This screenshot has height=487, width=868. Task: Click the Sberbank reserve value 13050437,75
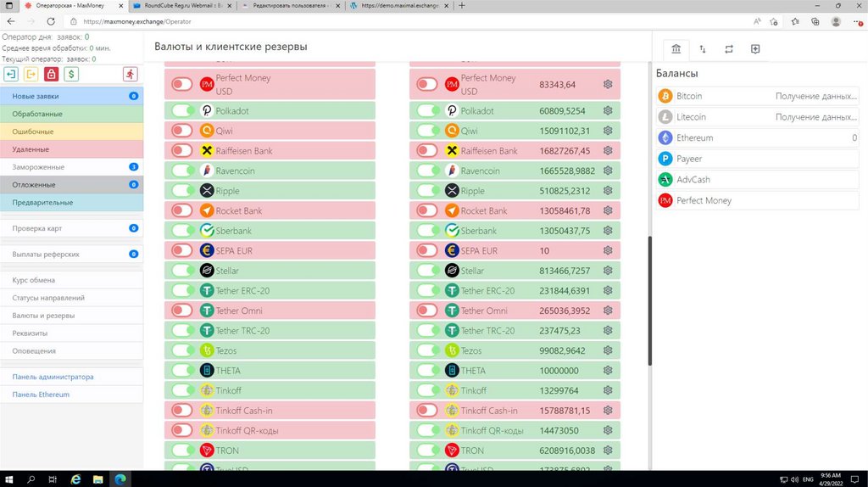tap(565, 231)
